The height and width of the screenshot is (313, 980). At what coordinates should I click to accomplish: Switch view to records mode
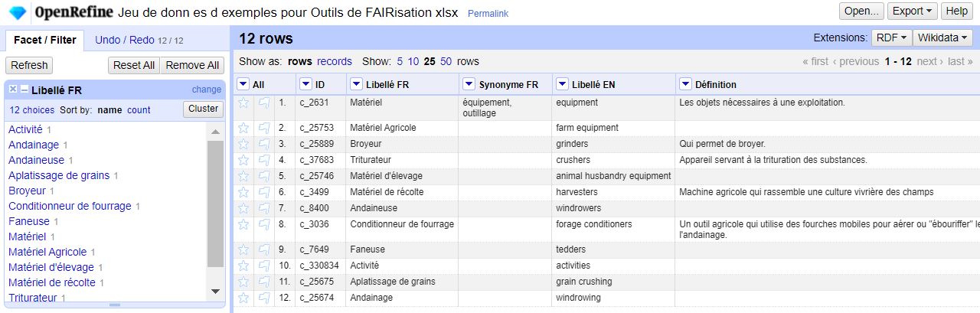pos(335,61)
